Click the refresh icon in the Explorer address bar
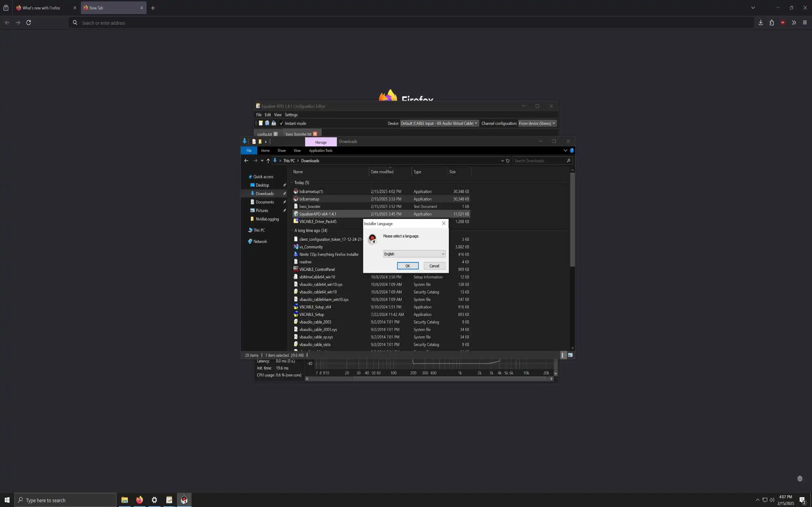The height and width of the screenshot is (507, 812). pos(508,161)
